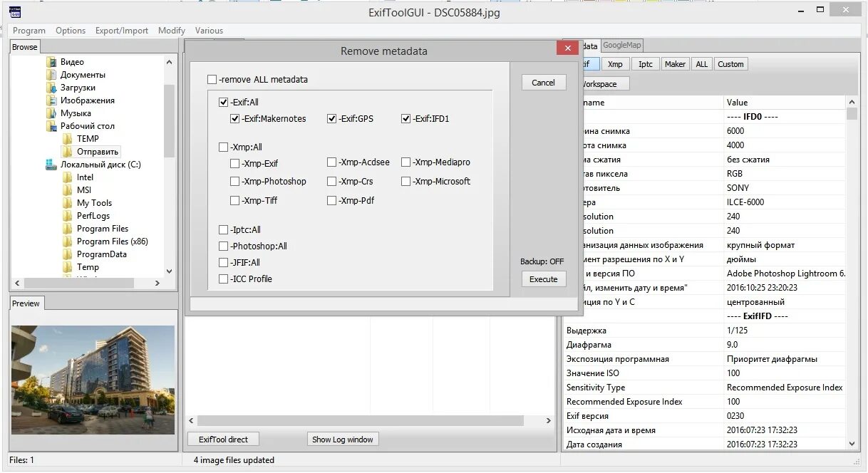This screenshot has width=868, height=473.
Task: Uncheck the -Exif:Makernotes checkbox
Action: pyautogui.click(x=235, y=119)
